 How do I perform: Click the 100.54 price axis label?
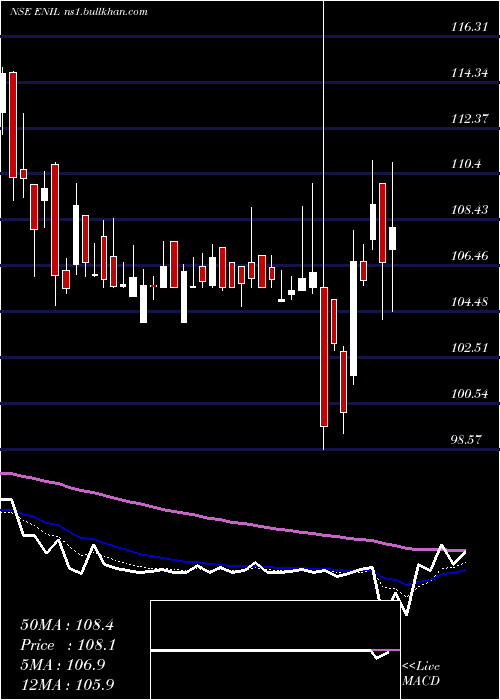click(469, 394)
